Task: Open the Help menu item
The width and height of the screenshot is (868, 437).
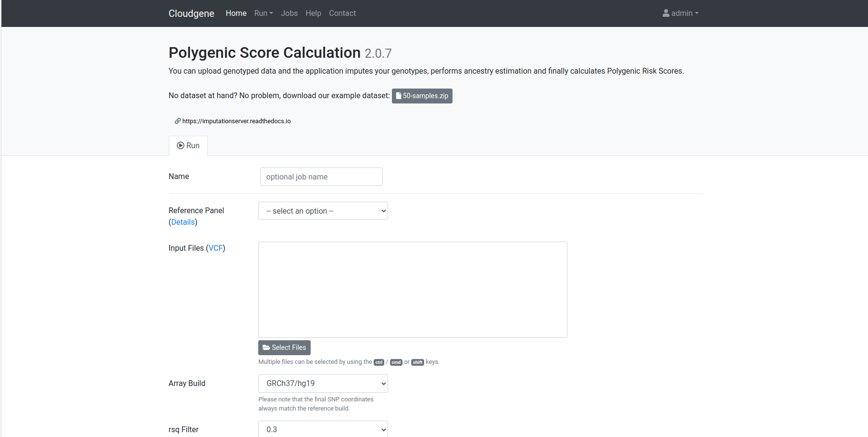Action: pyautogui.click(x=314, y=13)
